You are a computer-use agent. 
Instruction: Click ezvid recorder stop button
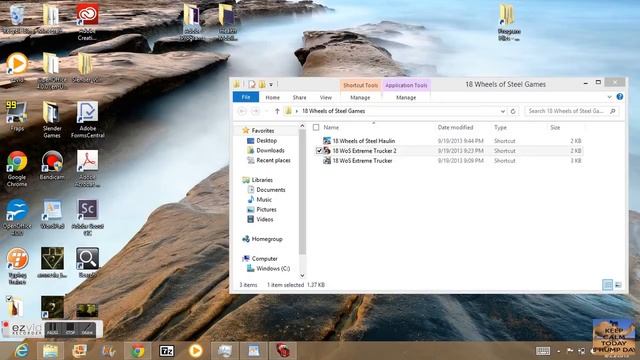tap(70, 329)
